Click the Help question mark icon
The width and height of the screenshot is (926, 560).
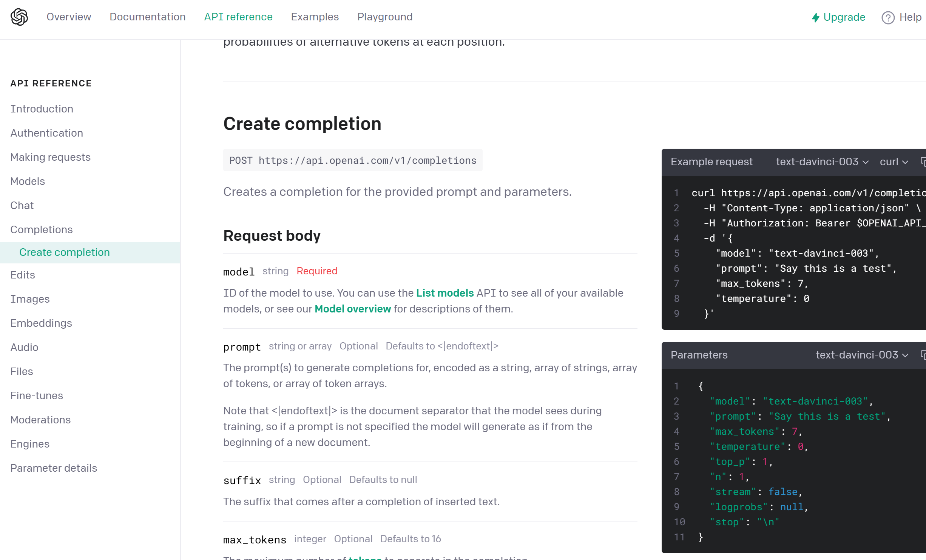coord(888,17)
